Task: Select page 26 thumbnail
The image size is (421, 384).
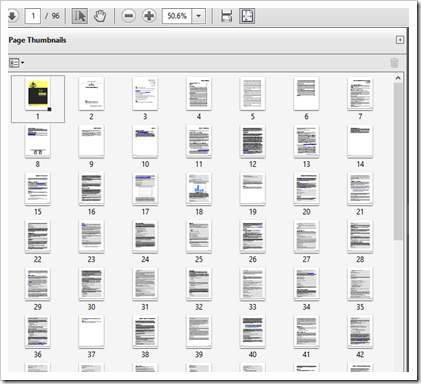Action: click(x=252, y=237)
